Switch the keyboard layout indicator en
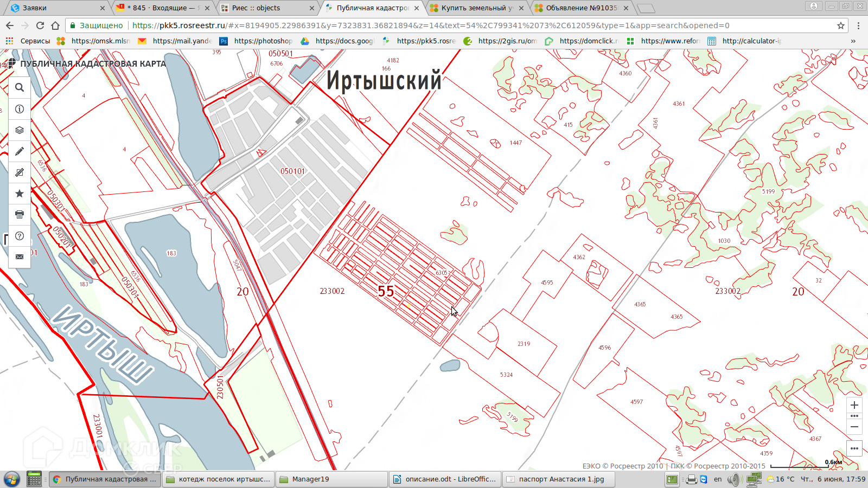 718,479
